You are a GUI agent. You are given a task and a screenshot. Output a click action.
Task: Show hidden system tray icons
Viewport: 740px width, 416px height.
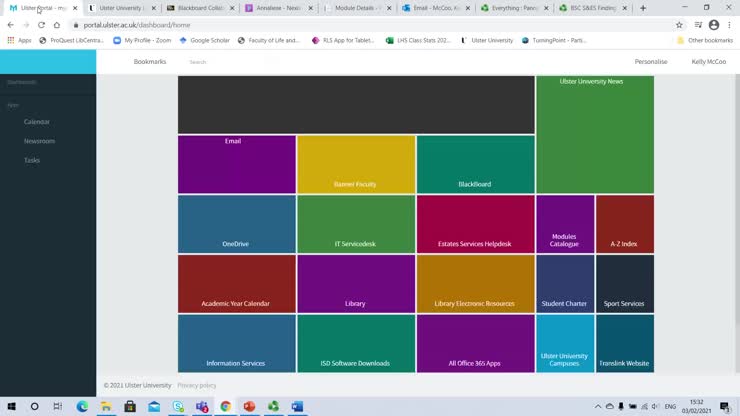click(597, 406)
